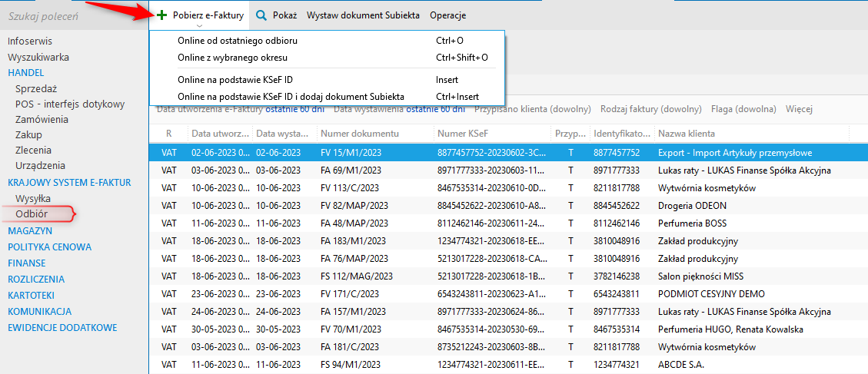Choose Online z wybranego okresu
Image resolution: width=868 pixels, height=374 pixels.
coord(231,58)
